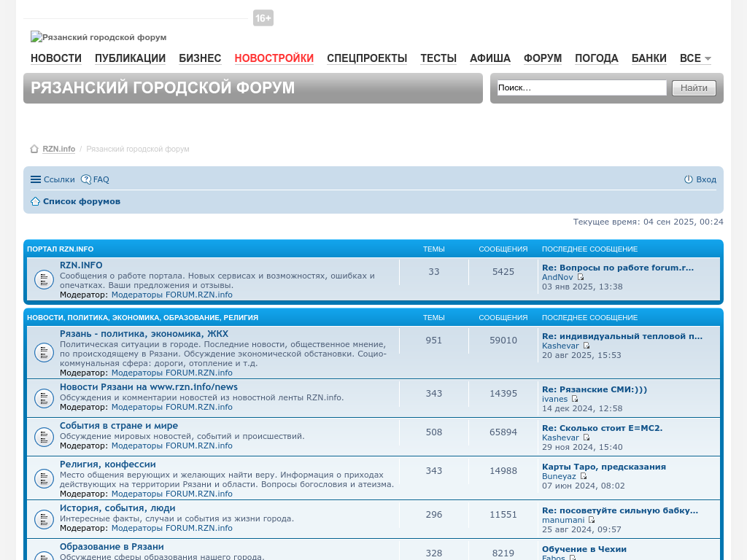Click the RZN.INFO forum folder icon
The height and width of the screenshot is (560, 747).
point(44,279)
